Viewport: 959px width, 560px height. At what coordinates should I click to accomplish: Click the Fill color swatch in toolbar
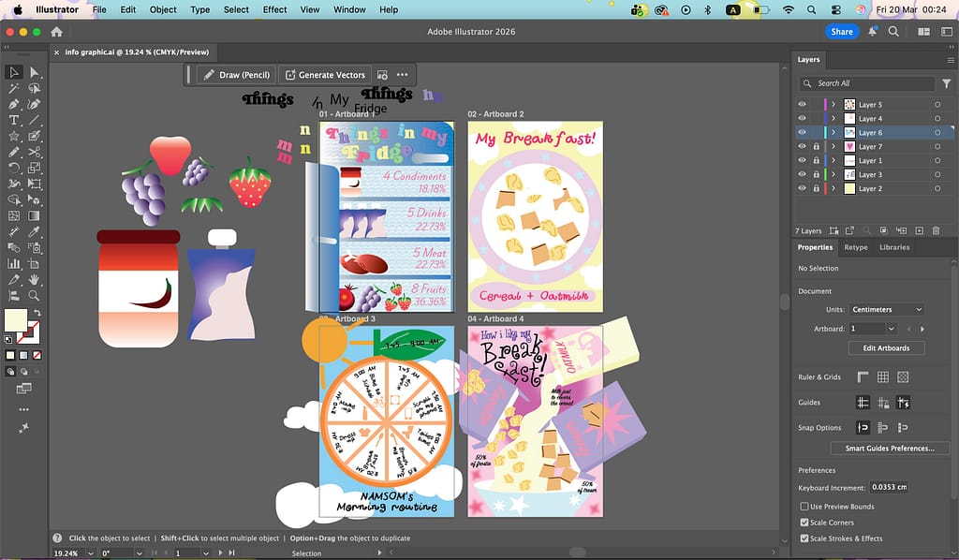pyautogui.click(x=16, y=320)
